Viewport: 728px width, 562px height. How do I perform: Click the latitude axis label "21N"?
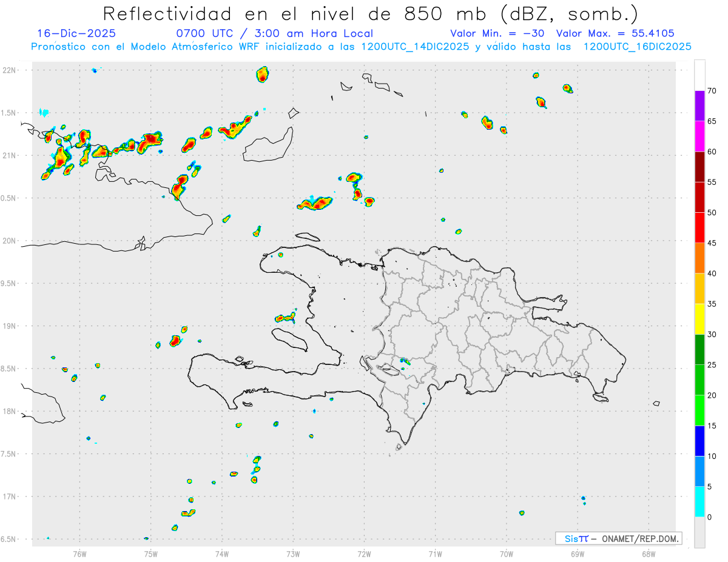click(x=10, y=155)
